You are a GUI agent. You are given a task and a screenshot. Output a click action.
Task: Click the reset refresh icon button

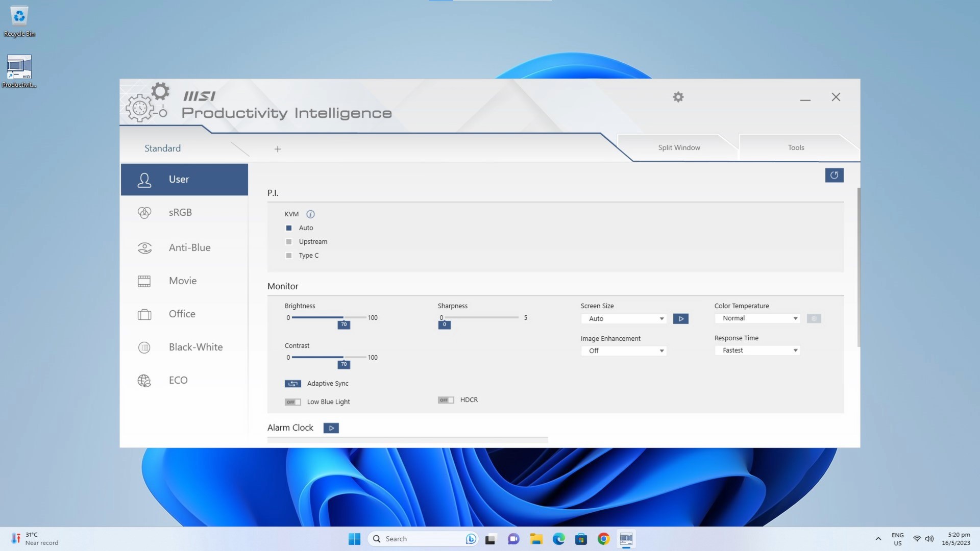coord(834,175)
